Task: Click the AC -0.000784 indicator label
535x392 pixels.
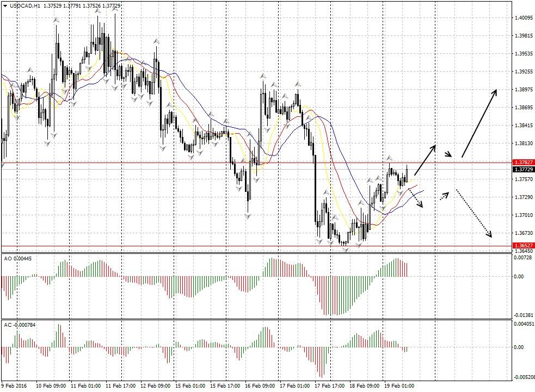Action: (19, 325)
